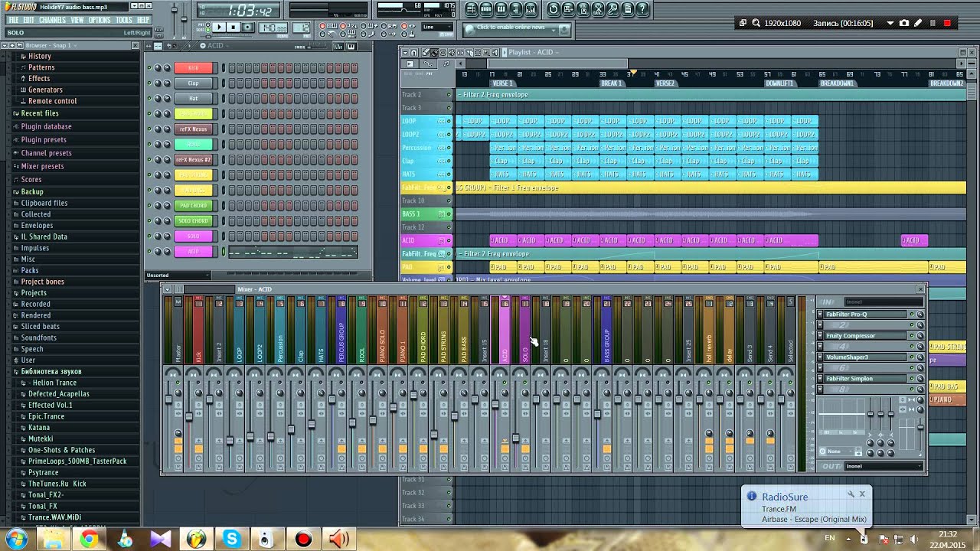The width and height of the screenshot is (980, 551).
Task: Open the VolumeShaper3 slot menu arrow
Action: click(820, 357)
